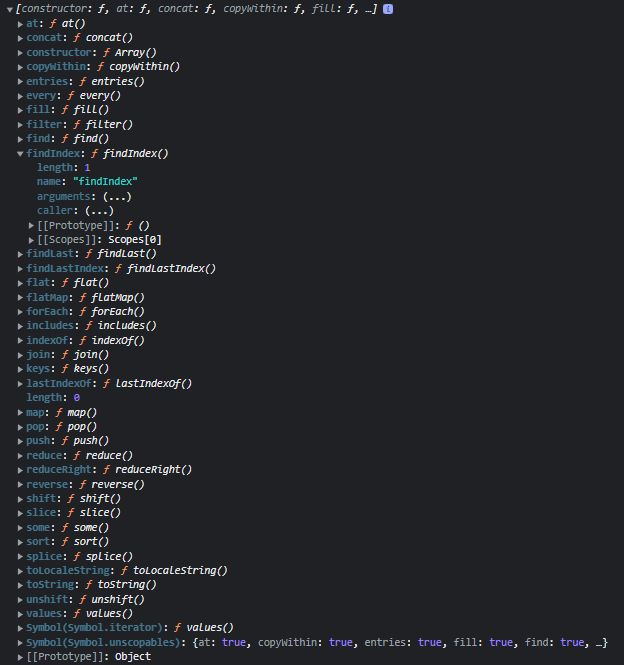Image resolution: width=624 pixels, height=665 pixels.
Task: Click the 'copyWithin()' function value
Action: tap(145, 67)
